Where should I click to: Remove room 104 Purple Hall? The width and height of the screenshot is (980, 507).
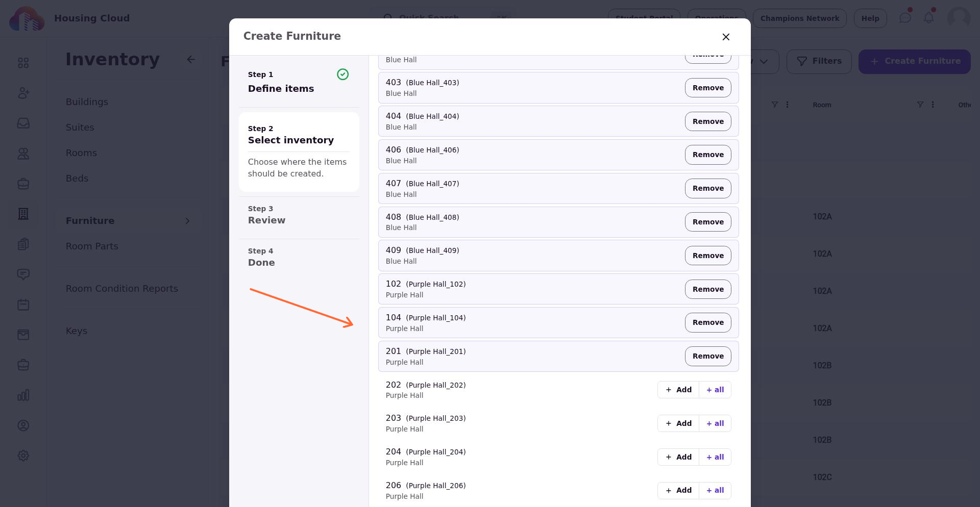tap(708, 322)
